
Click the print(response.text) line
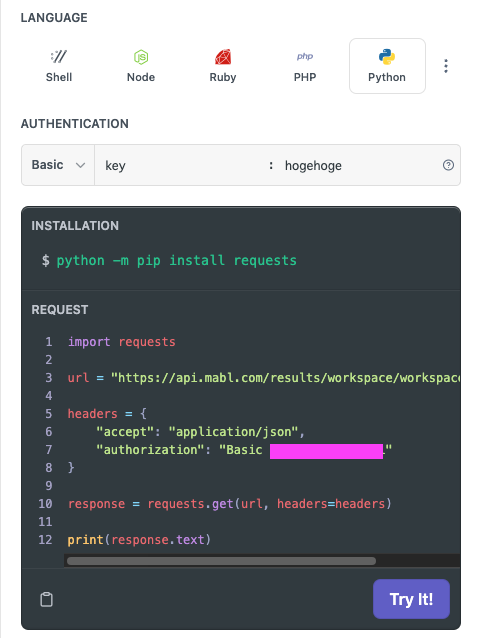pos(139,540)
